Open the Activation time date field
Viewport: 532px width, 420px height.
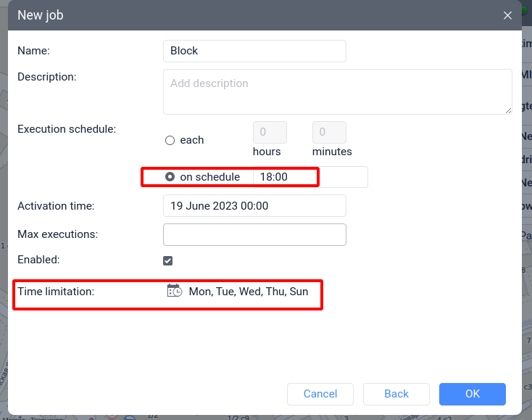(254, 206)
